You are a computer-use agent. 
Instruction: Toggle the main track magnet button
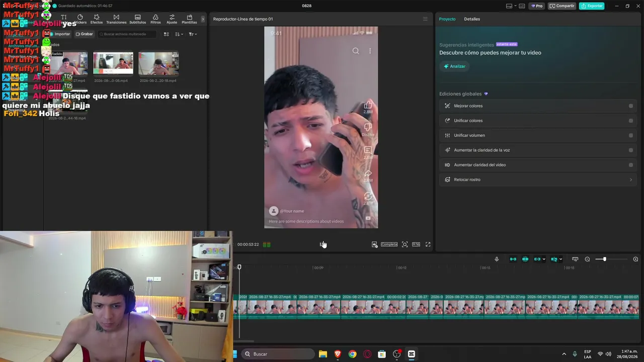[513, 259]
